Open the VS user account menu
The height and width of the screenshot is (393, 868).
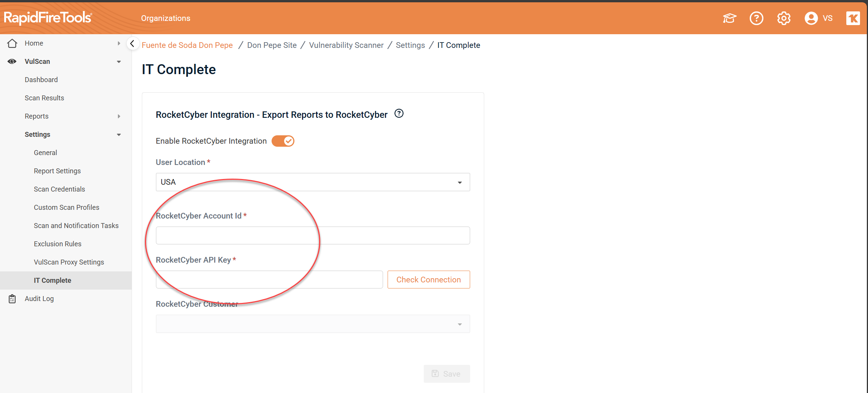(x=819, y=18)
